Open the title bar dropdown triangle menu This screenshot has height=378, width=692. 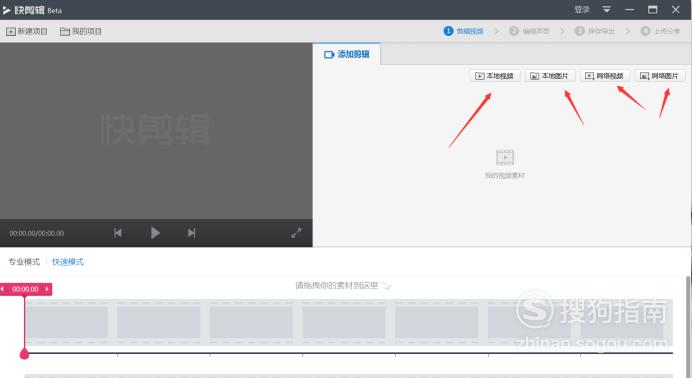pos(607,9)
